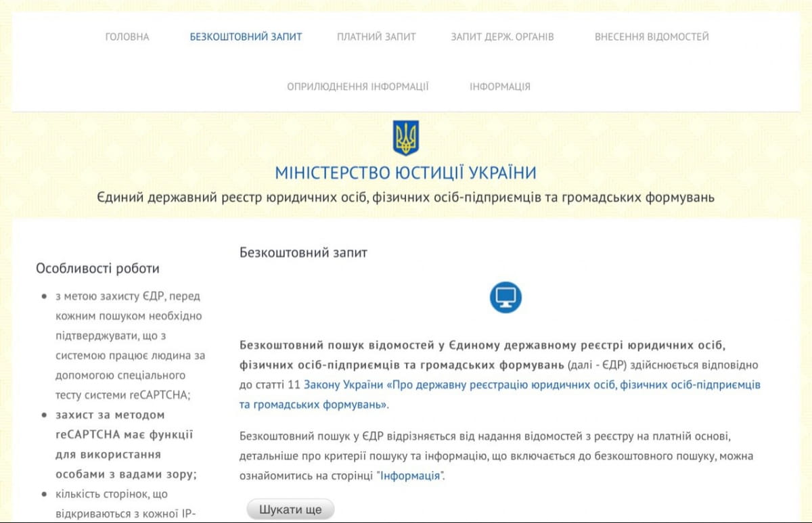The height and width of the screenshot is (523, 812).
Task: Select the БЕЗКОШТОВНИЙ ЗАПИТ menu item
Action: tap(246, 37)
